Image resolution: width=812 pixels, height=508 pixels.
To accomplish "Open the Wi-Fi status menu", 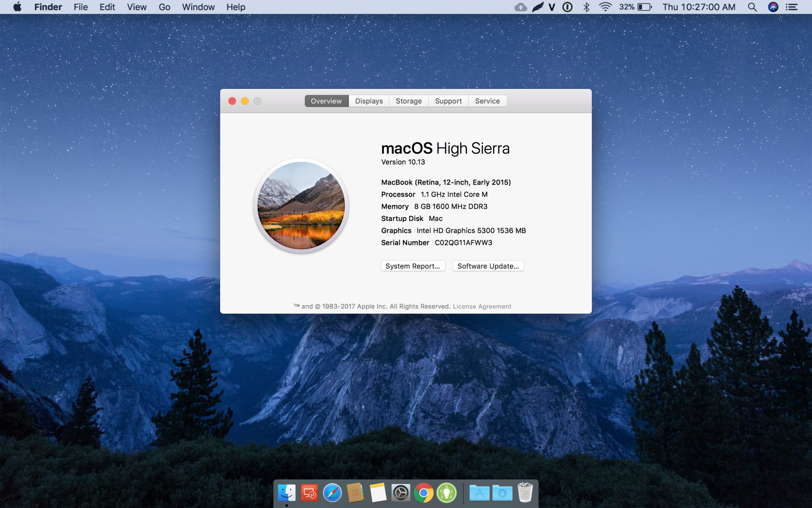I will coord(605,7).
